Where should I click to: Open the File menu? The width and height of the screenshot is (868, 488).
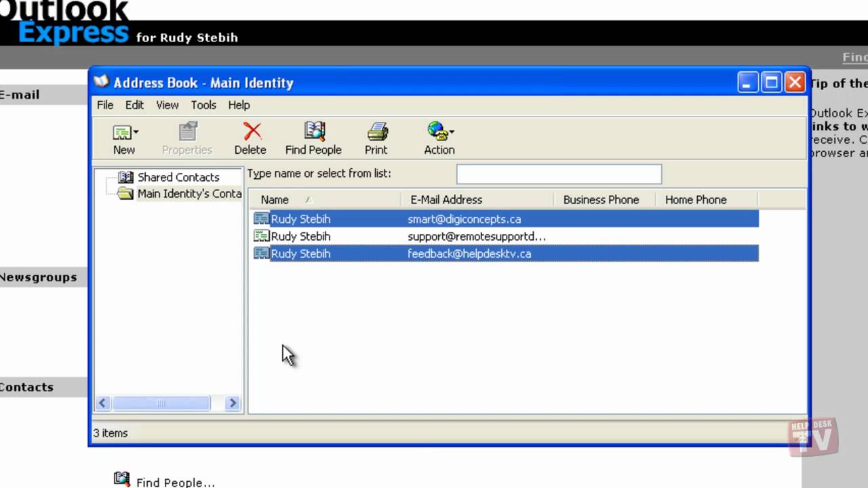point(105,105)
